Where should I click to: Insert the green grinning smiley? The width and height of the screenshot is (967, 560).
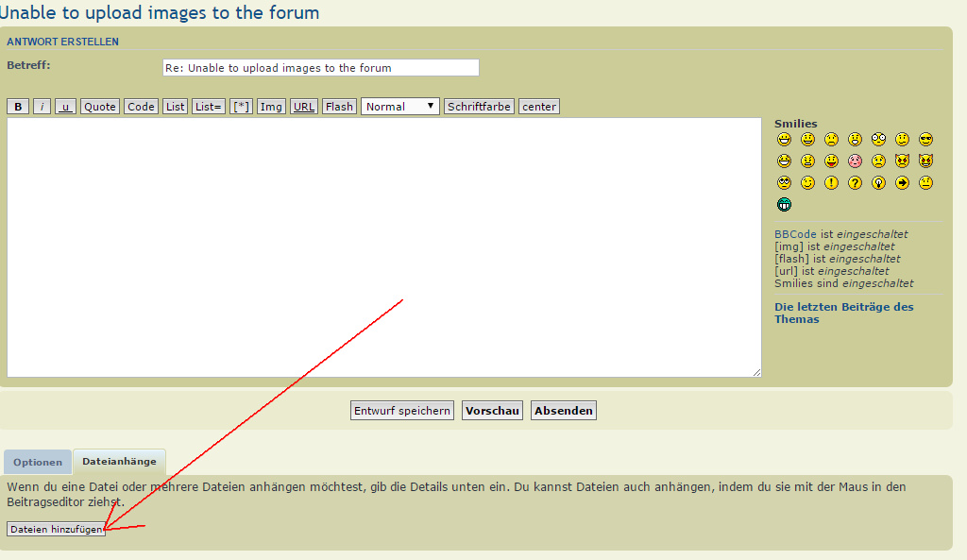coord(784,205)
